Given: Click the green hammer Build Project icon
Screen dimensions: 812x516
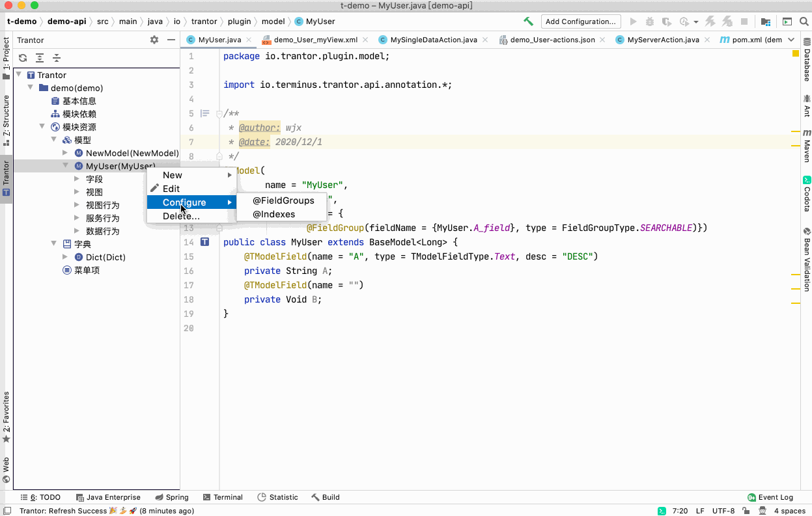Looking at the screenshot, I should pos(528,21).
